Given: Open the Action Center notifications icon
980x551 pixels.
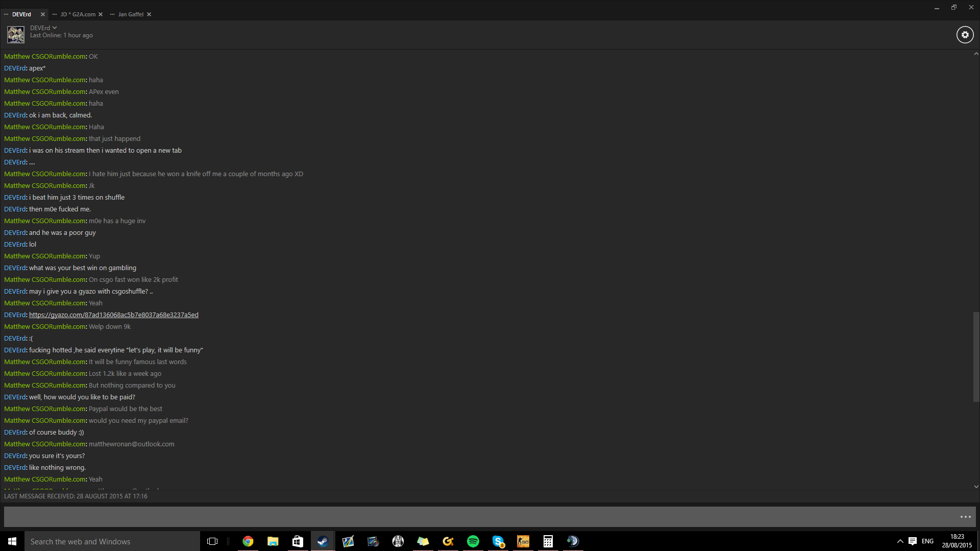Looking at the screenshot, I should tap(913, 541).
